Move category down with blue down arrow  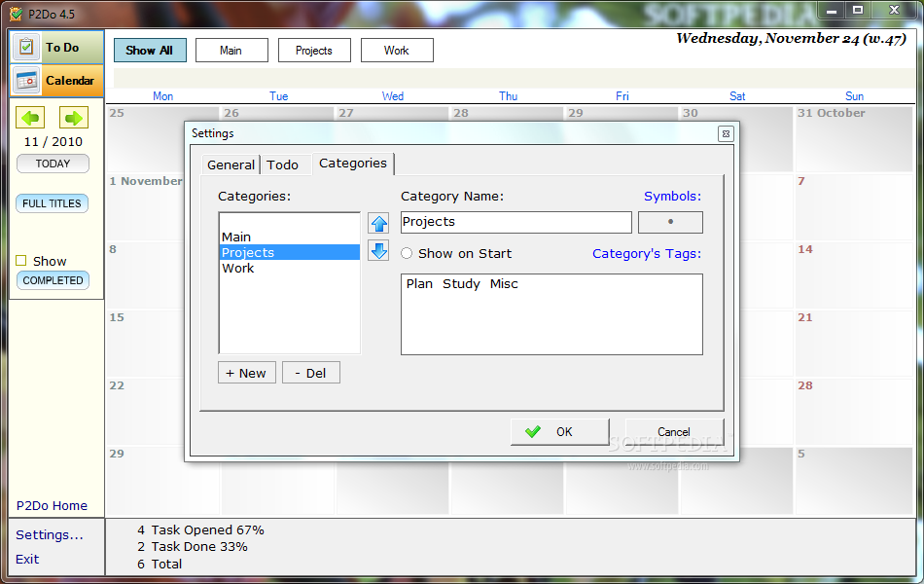[378, 251]
